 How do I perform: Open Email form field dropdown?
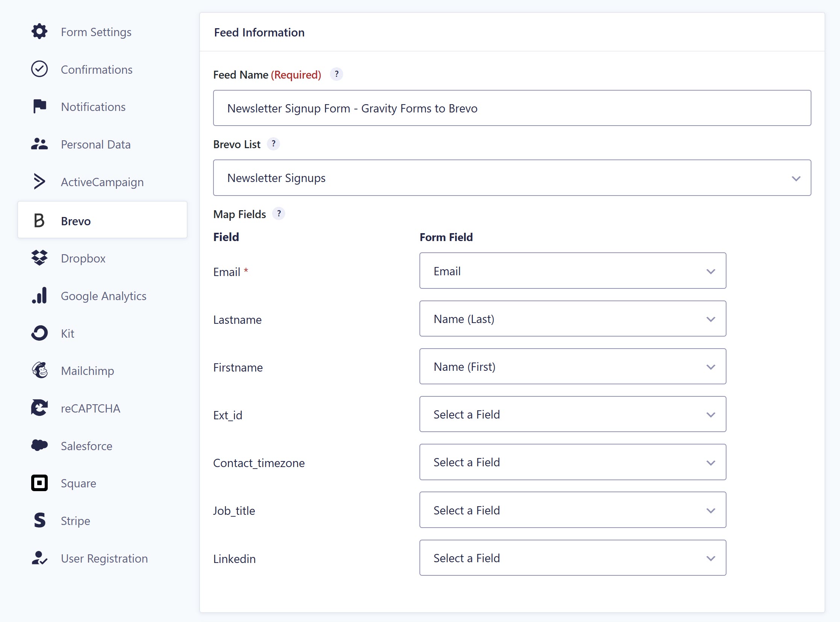(x=572, y=271)
